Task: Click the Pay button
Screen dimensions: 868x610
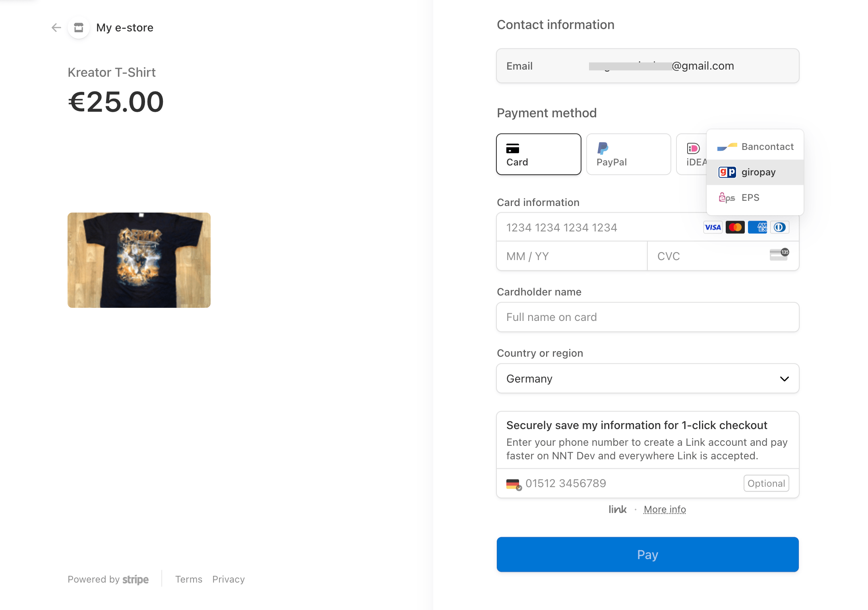Action: (x=647, y=554)
